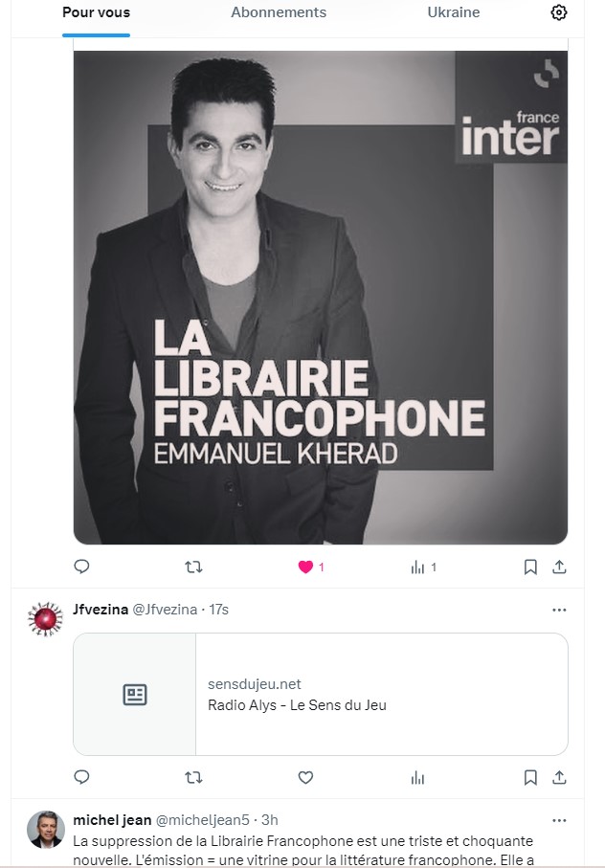Like Jfvezina's Radio Alys post

[306, 777]
